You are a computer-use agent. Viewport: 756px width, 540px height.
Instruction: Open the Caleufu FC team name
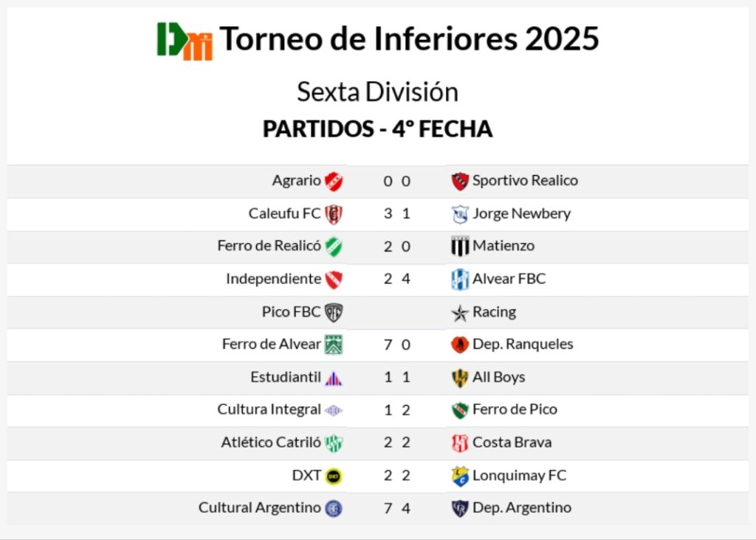click(x=284, y=213)
